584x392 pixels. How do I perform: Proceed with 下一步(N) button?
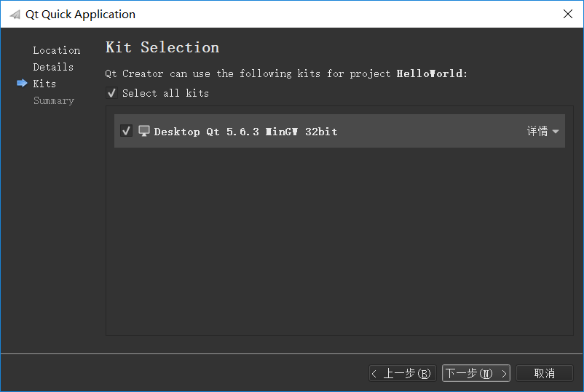click(x=476, y=373)
